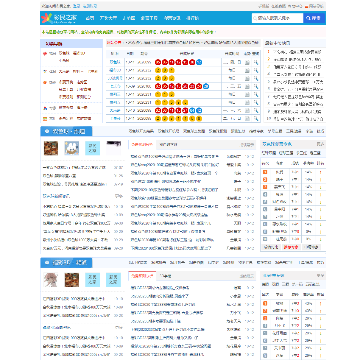Click the red category icon at the sidebar's top
This screenshot has height=360, width=360.
pos(45,54)
